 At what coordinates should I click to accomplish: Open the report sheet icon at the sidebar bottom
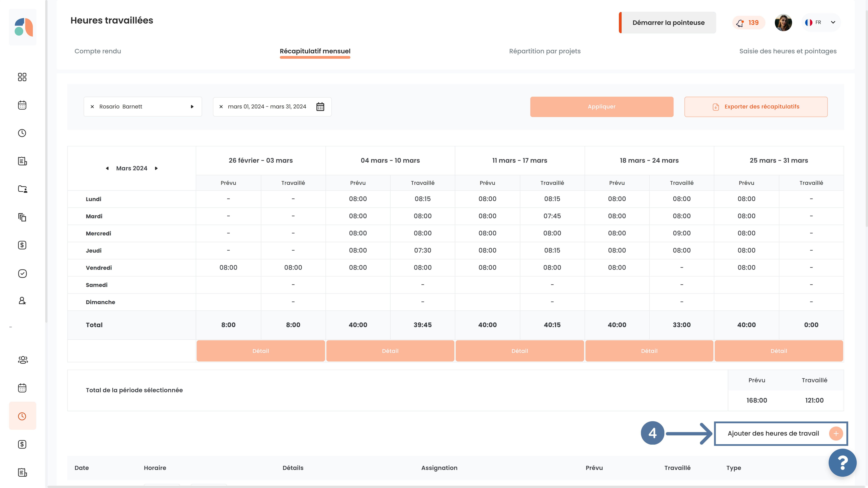22,472
